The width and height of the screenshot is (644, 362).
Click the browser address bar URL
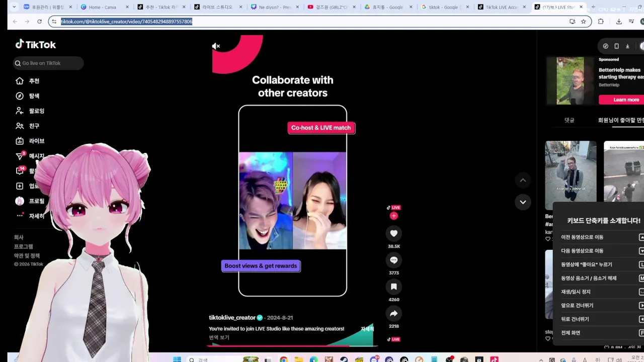click(x=126, y=22)
